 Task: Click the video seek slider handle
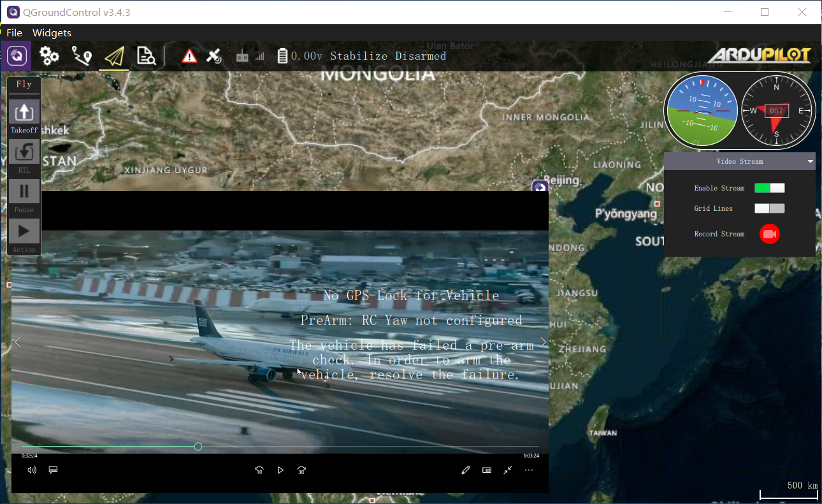tap(198, 447)
